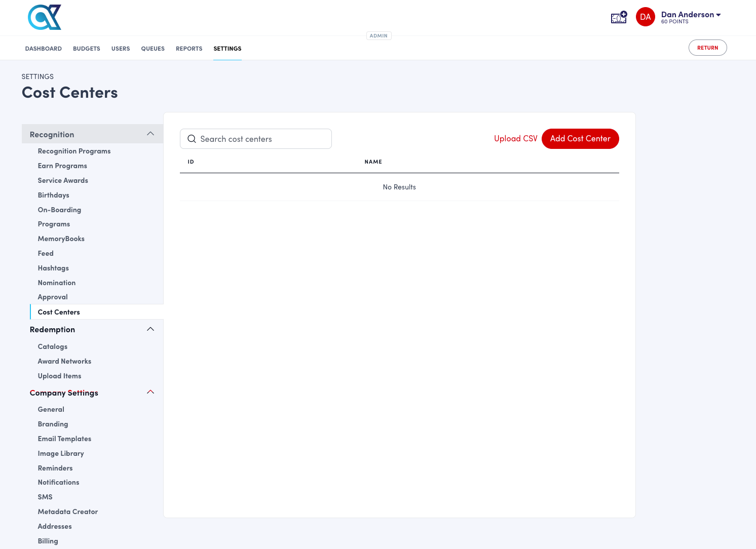Click the Upload CSV link
Viewport: 756px width, 549px height.
tap(515, 138)
